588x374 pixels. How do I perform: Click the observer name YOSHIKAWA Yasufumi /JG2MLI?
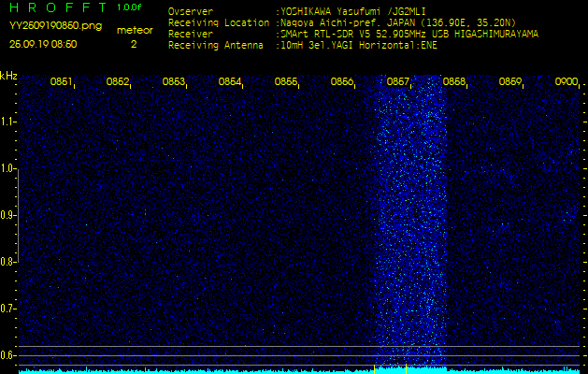(353, 11)
